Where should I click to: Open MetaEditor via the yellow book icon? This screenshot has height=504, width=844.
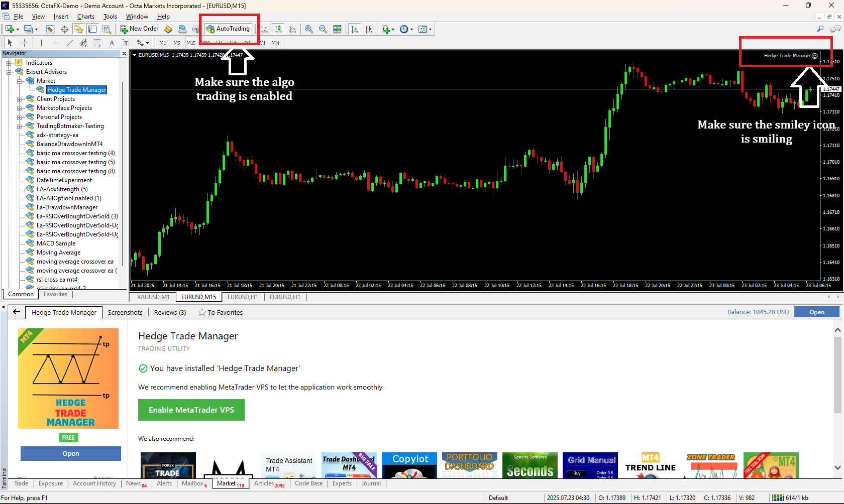pos(168,29)
